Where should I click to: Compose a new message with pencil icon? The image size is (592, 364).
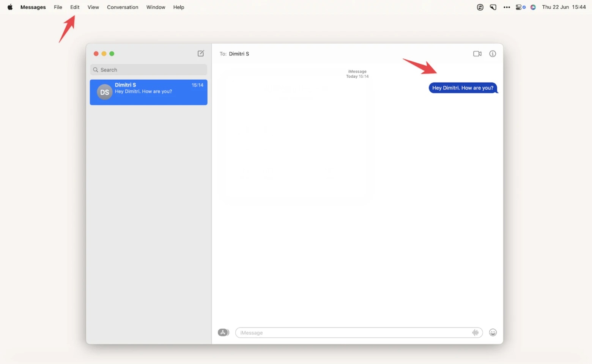click(201, 53)
